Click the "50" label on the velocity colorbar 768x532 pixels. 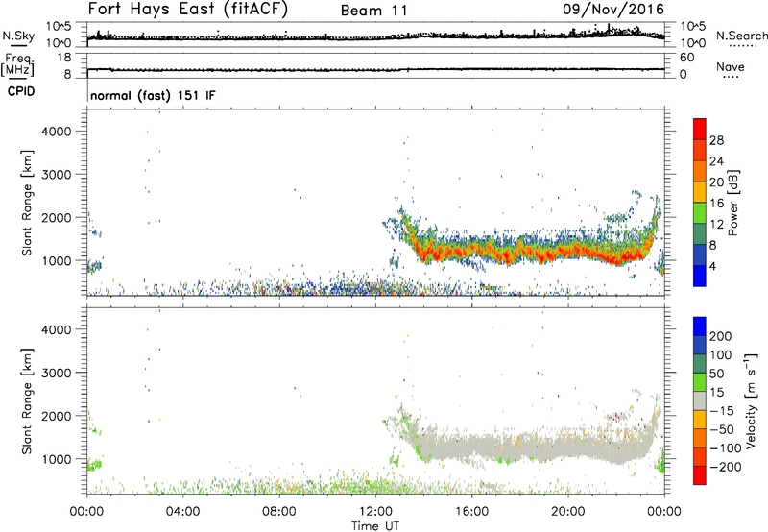[716, 374]
